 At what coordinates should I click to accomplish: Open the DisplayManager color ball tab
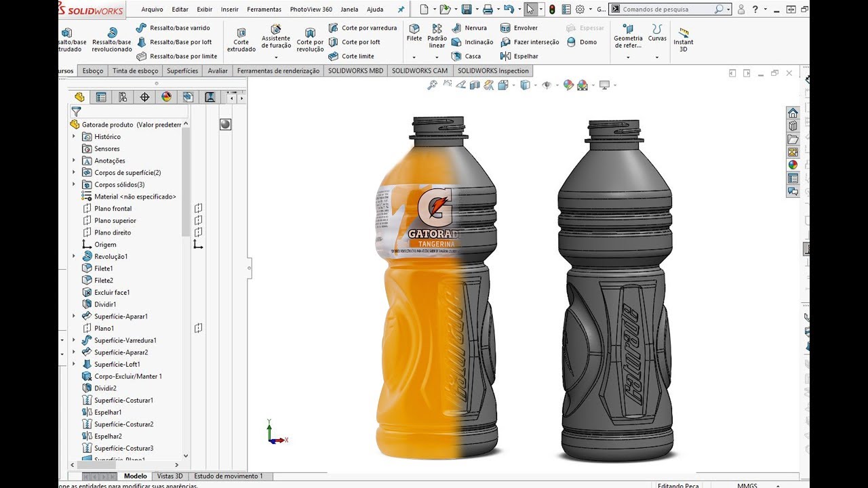pyautogui.click(x=166, y=97)
